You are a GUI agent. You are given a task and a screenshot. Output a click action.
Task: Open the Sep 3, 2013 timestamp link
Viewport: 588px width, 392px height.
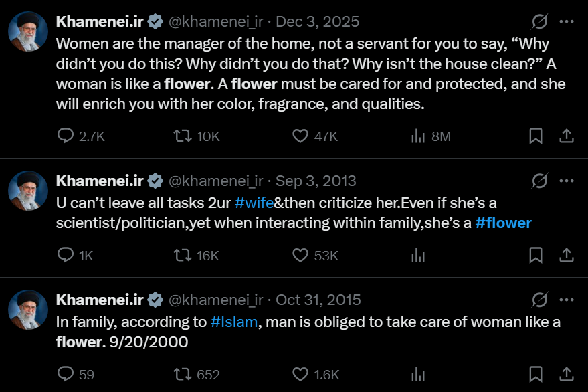point(316,181)
